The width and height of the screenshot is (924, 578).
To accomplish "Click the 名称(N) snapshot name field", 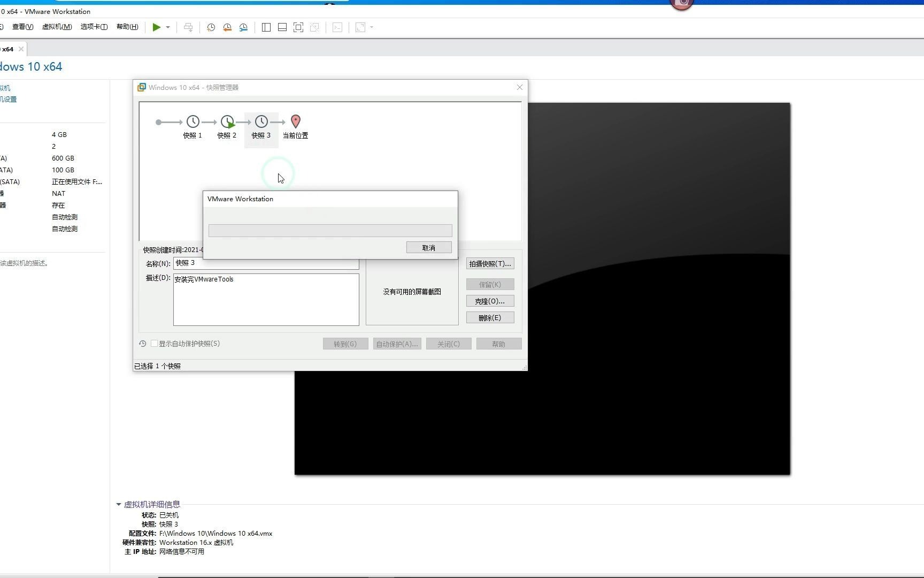I will click(266, 263).
